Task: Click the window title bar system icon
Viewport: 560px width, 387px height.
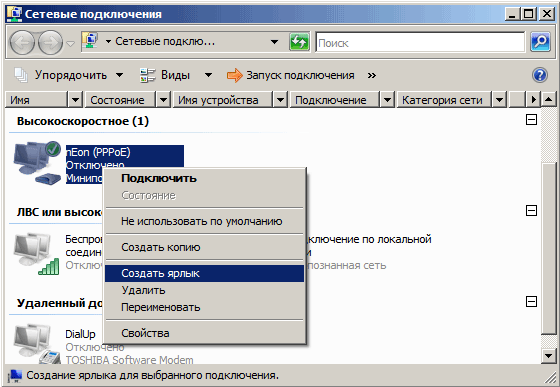Action: [14, 13]
